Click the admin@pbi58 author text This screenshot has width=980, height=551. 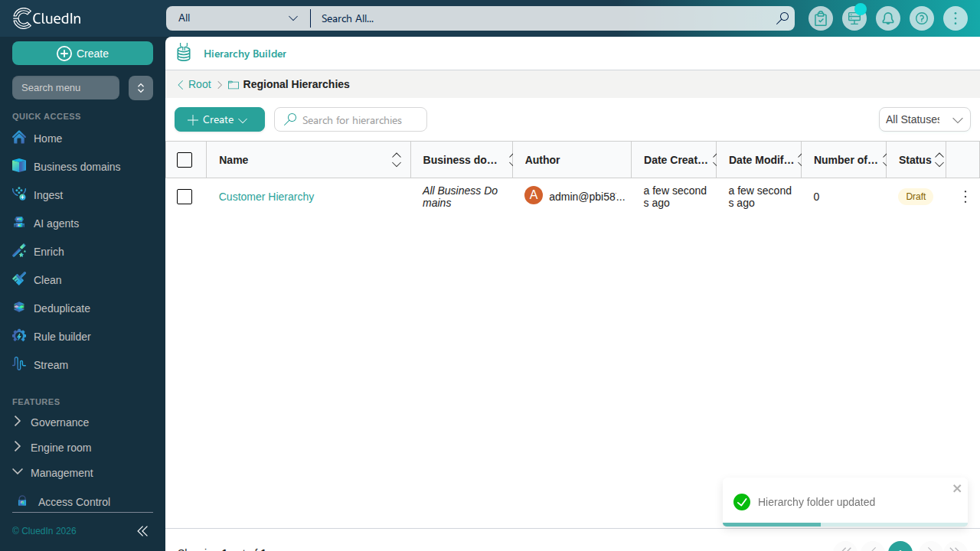586,197
